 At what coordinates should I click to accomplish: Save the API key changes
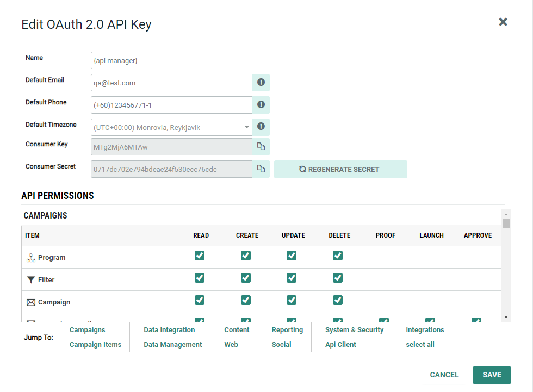click(492, 375)
